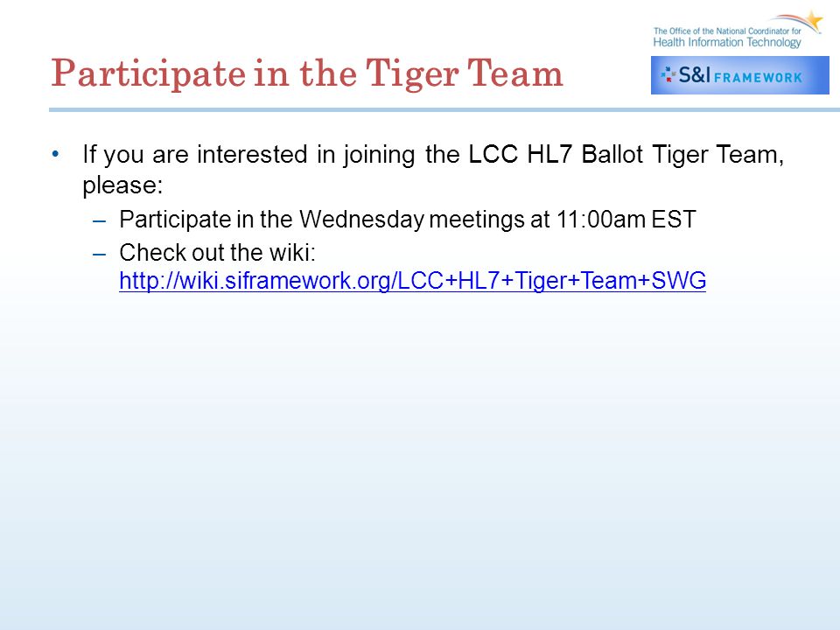Click the 'Check out the wiki:' text
The image size is (840, 630).
218,252
